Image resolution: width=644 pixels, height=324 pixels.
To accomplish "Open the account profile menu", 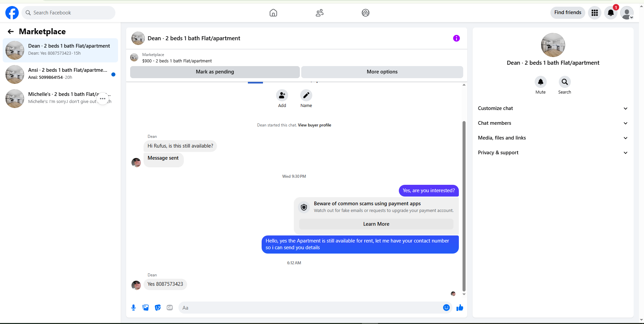I will (627, 13).
